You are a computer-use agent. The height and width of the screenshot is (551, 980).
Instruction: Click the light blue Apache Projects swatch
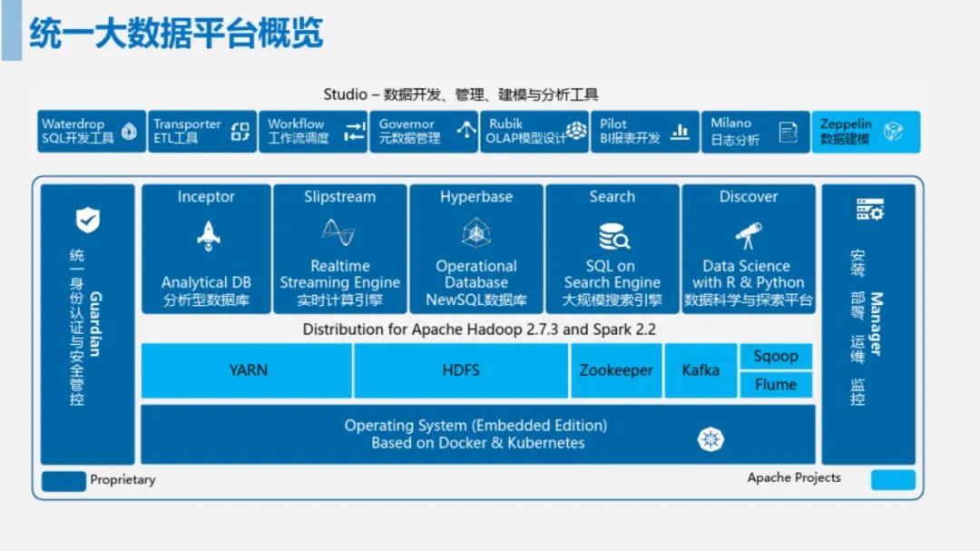pos(893,479)
